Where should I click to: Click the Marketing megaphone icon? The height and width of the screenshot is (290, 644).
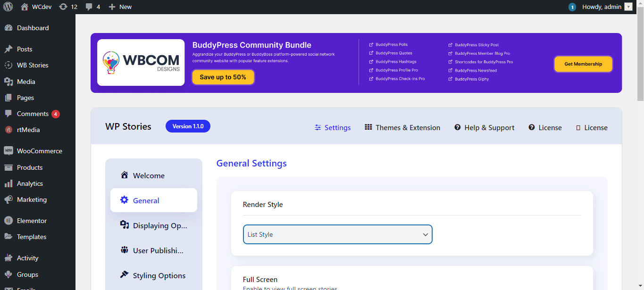tap(8, 199)
